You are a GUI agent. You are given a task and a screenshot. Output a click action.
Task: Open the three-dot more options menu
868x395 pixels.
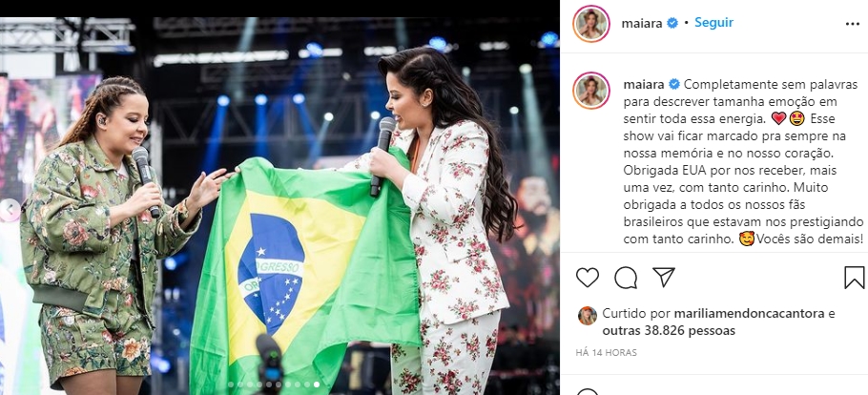coord(853,24)
